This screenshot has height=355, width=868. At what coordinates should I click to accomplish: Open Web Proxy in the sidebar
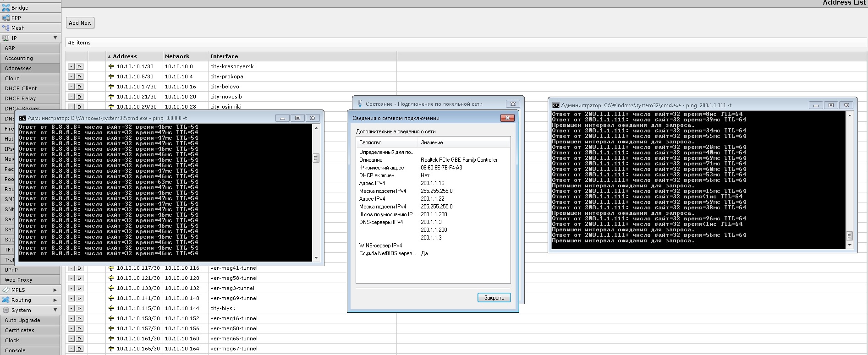click(x=30, y=280)
